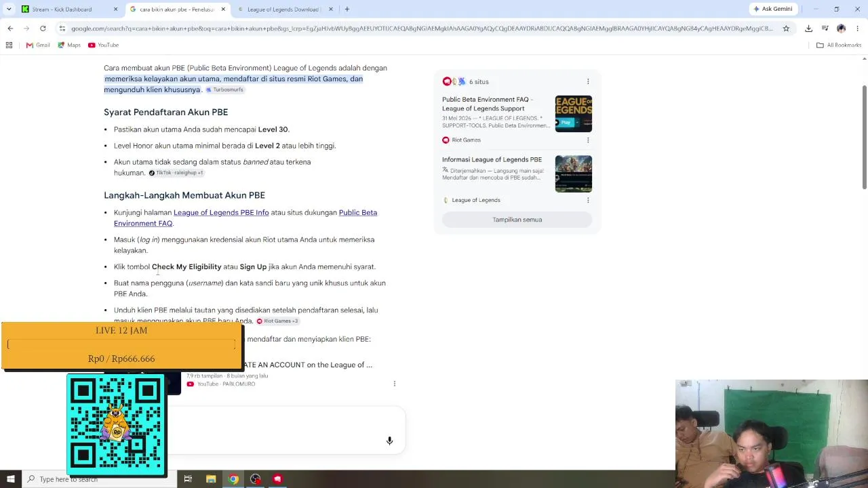Close the League of Legends Download tab

pos(331,9)
